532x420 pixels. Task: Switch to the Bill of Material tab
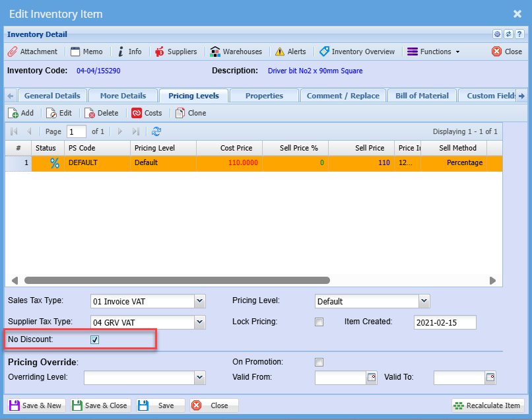pyautogui.click(x=422, y=96)
